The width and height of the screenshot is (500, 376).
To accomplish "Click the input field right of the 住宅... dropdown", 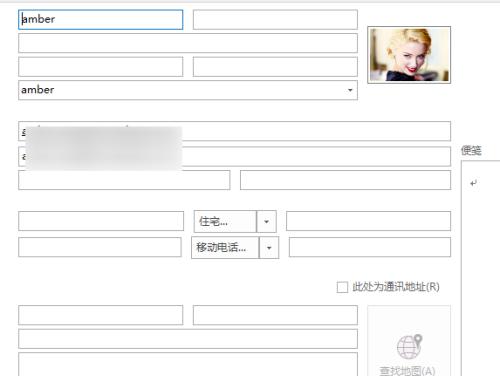I will 368,221.
